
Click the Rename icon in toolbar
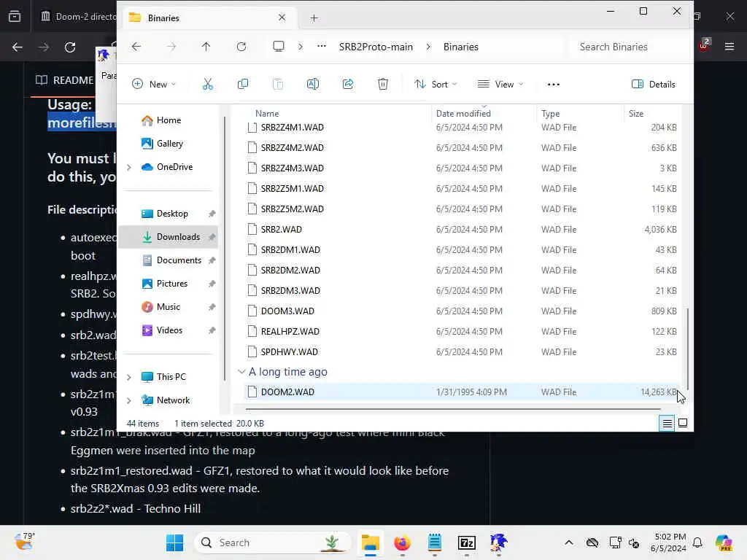312,85
